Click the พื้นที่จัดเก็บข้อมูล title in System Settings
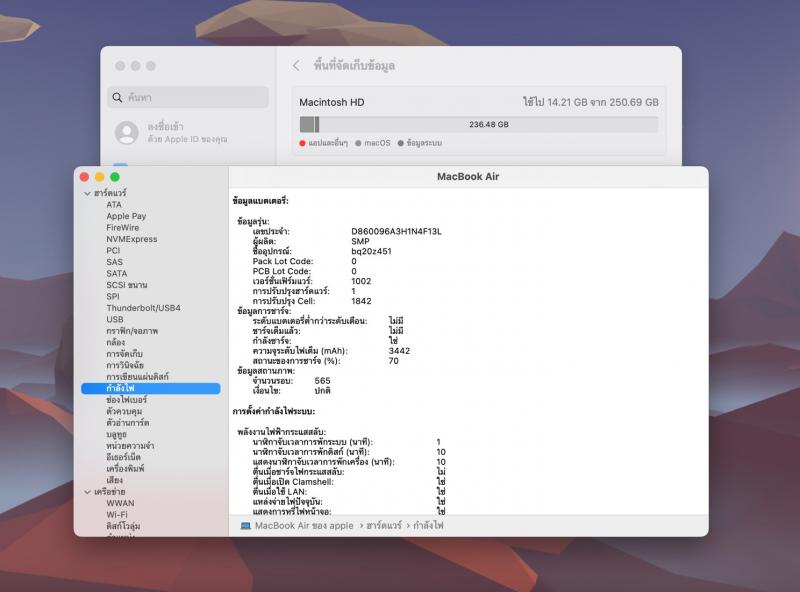 click(x=354, y=65)
